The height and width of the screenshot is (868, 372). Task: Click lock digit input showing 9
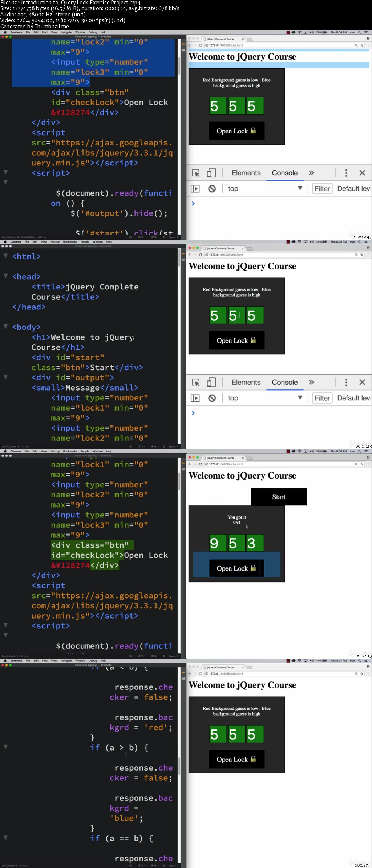[218, 543]
